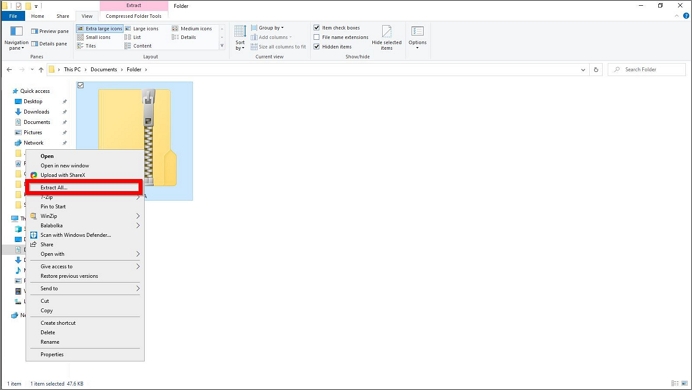The width and height of the screenshot is (692, 390).
Task: Click in the Search Folder field
Action: click(647, 70)
